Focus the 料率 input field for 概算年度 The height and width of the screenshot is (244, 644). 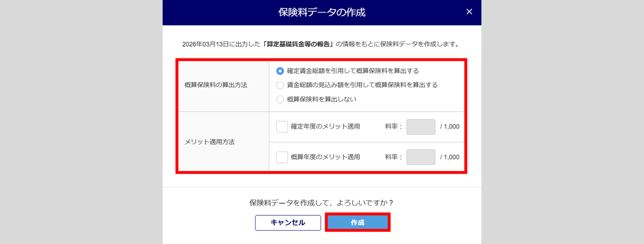pos(421,157)
